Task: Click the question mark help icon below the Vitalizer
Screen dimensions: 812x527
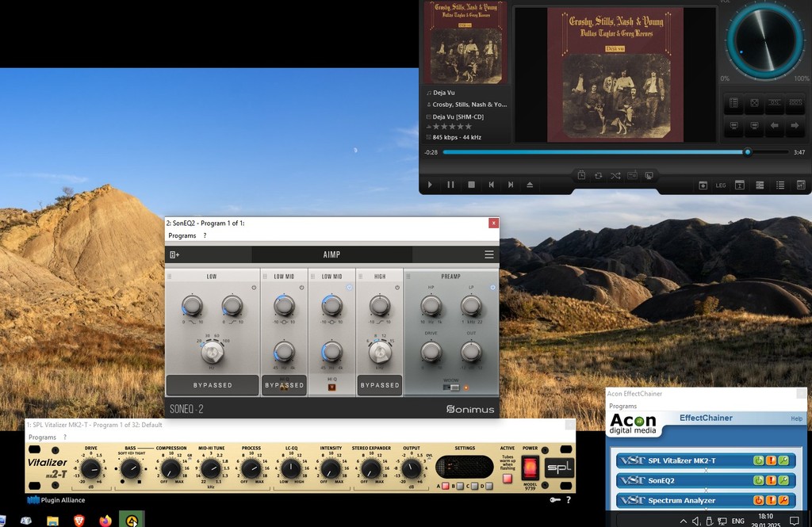Action: 569,499
